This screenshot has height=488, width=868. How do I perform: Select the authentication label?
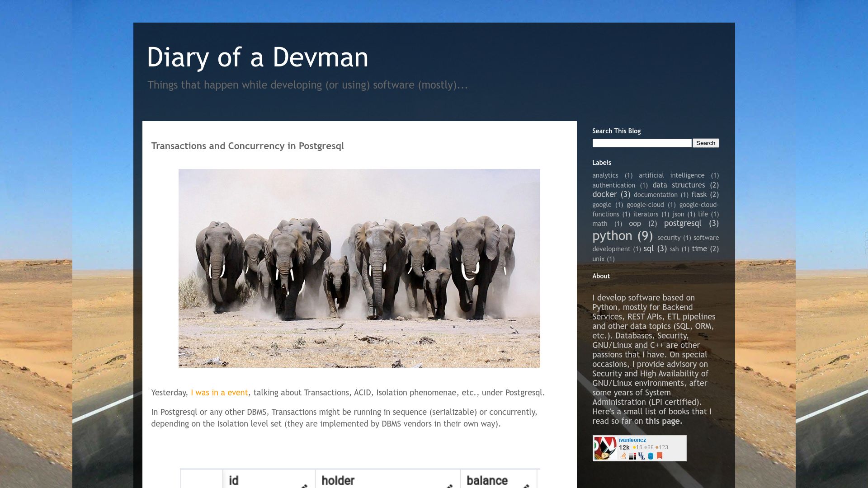tap(613, 185)
